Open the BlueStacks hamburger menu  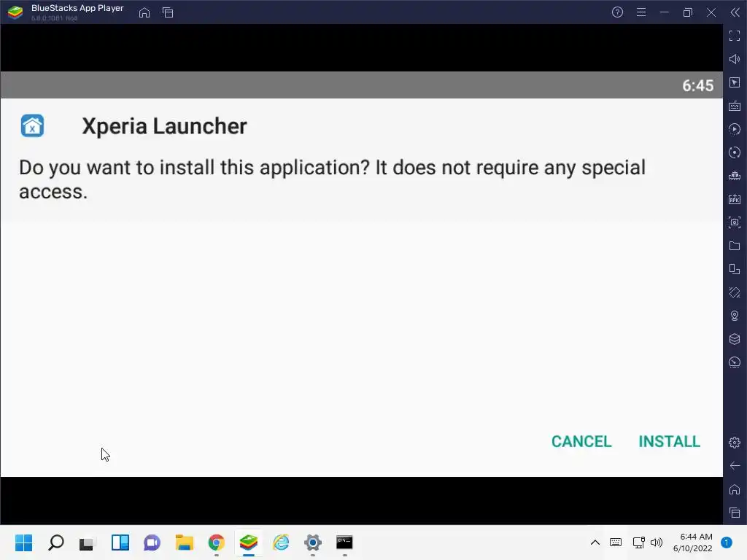[641, 12]
